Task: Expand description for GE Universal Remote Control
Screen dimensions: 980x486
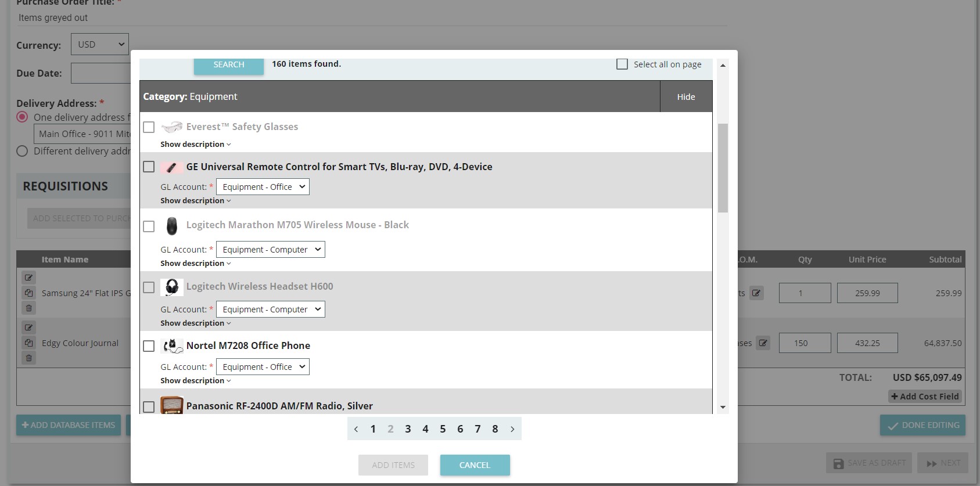Action: 196,200
